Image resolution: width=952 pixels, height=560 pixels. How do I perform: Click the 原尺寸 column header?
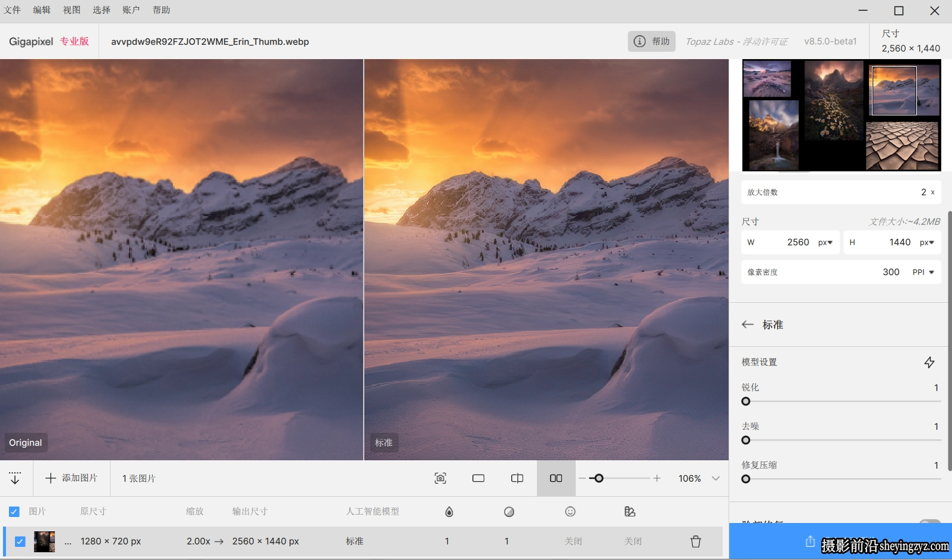(93, 512)
